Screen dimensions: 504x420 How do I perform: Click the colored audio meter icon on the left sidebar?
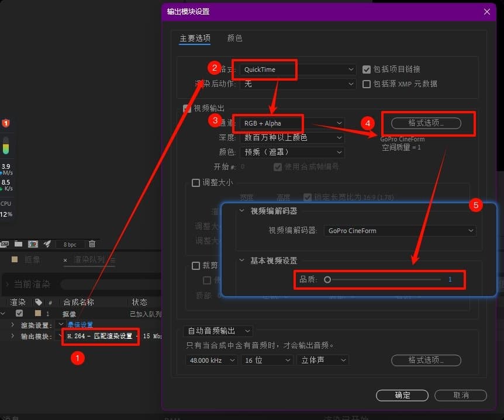(x=7, y=147)
